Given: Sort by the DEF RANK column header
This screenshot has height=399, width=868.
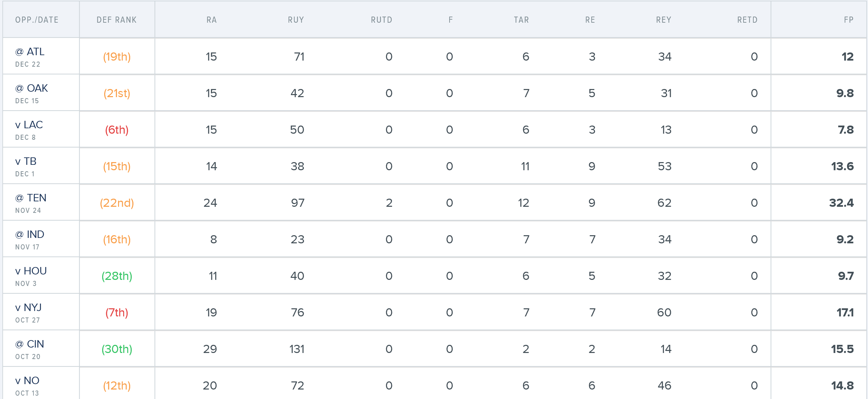Looking at the screenshot, I should [x=117, y=20].
